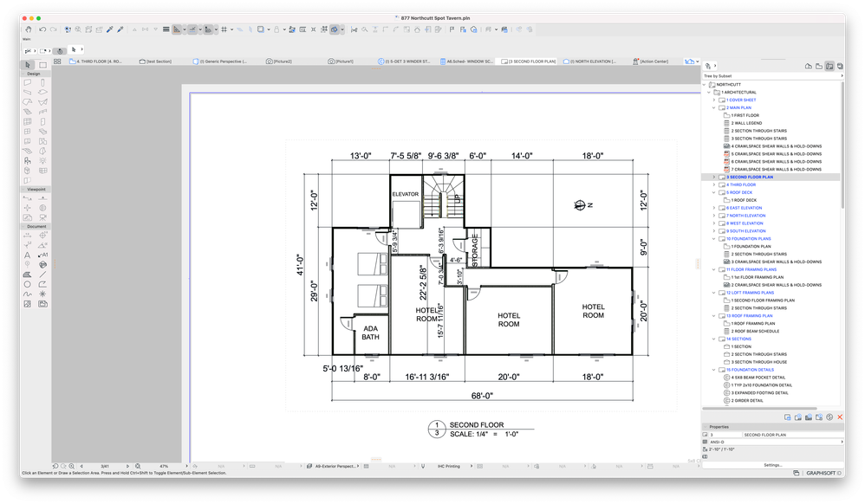Collapse the 15 FOUNDATION DETAILS tree branch
The image size is (865, 504).
tap(713, 369)
